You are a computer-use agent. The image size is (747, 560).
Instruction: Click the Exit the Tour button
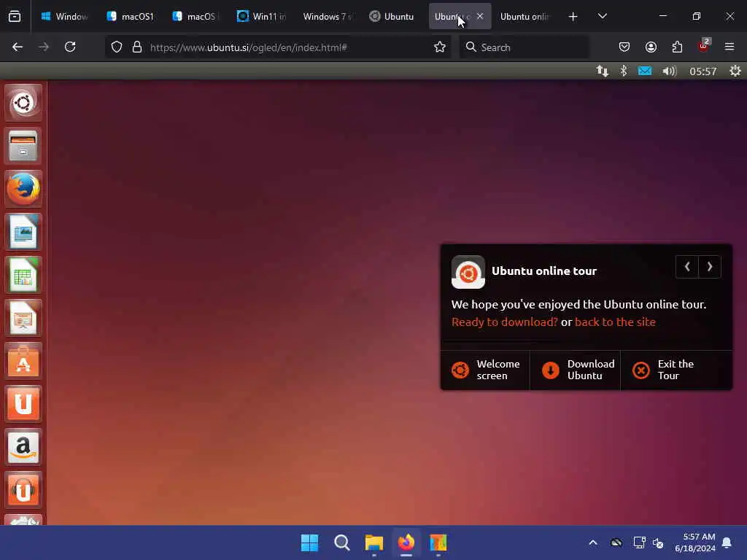point(676,370)
